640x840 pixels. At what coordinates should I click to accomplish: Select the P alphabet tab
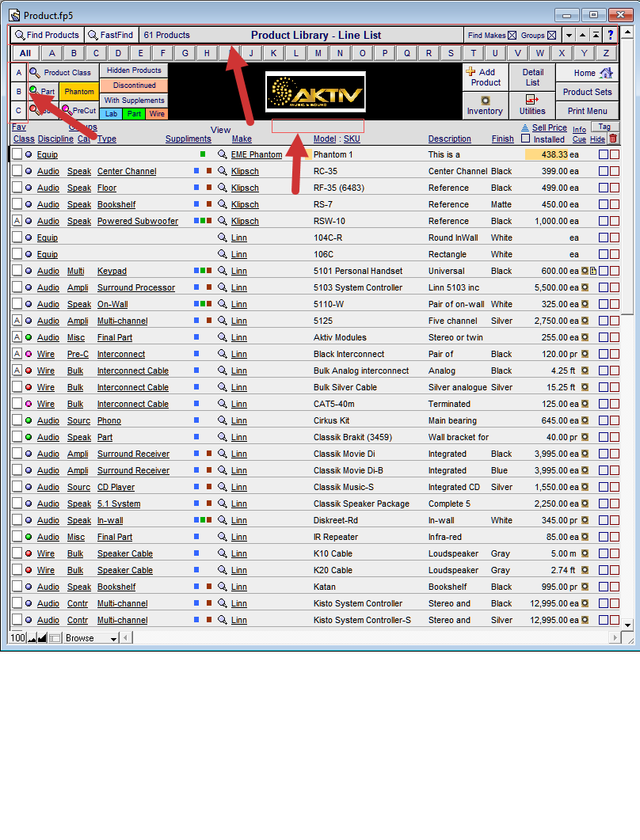tap(384, 53)
